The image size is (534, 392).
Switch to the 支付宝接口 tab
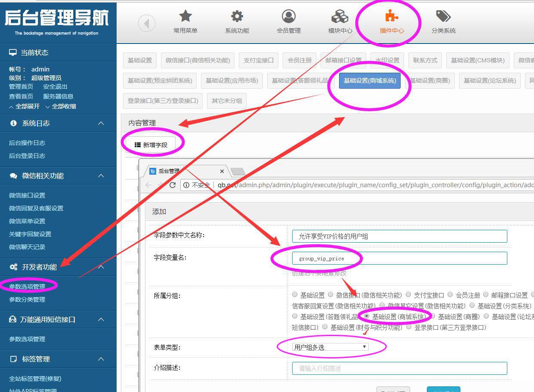coord(259,60)
